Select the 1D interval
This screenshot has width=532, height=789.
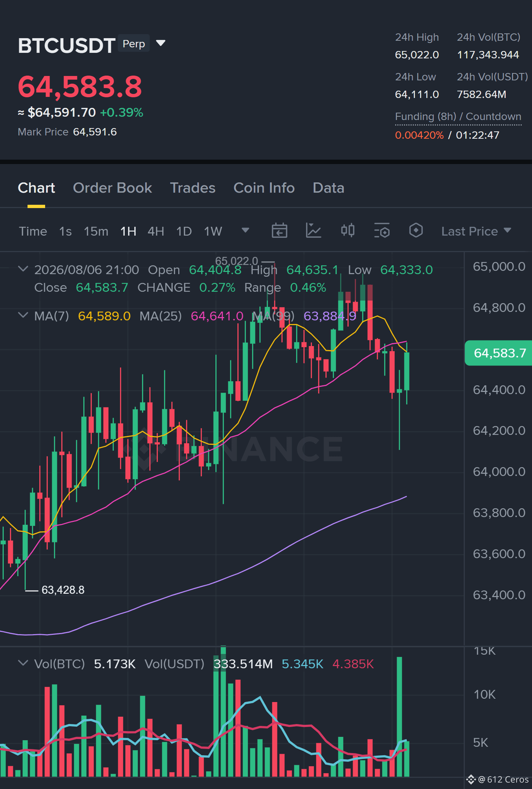(184, 231)
